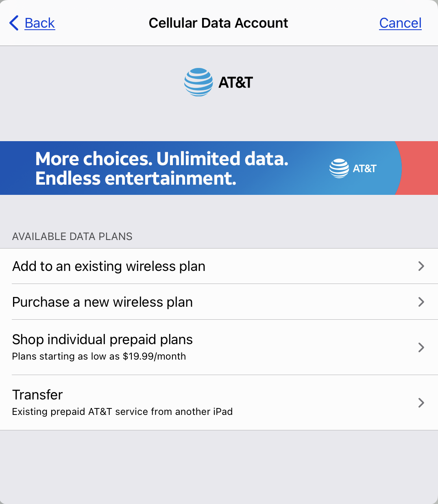Expand chevron on the Transfer row
Image resolution: width=438 pixels, height=504 pixels.
[x=421, y=403]
